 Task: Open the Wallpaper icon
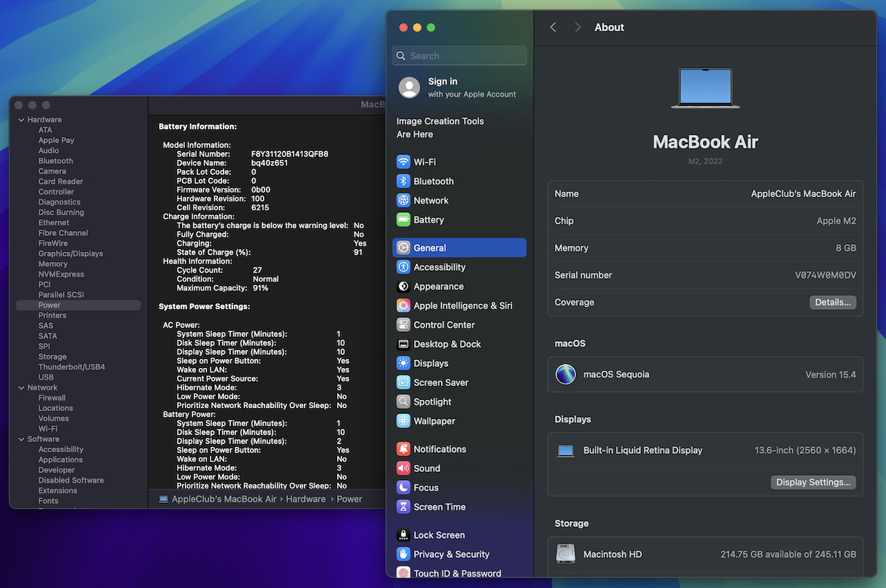(x=404, y=421)
